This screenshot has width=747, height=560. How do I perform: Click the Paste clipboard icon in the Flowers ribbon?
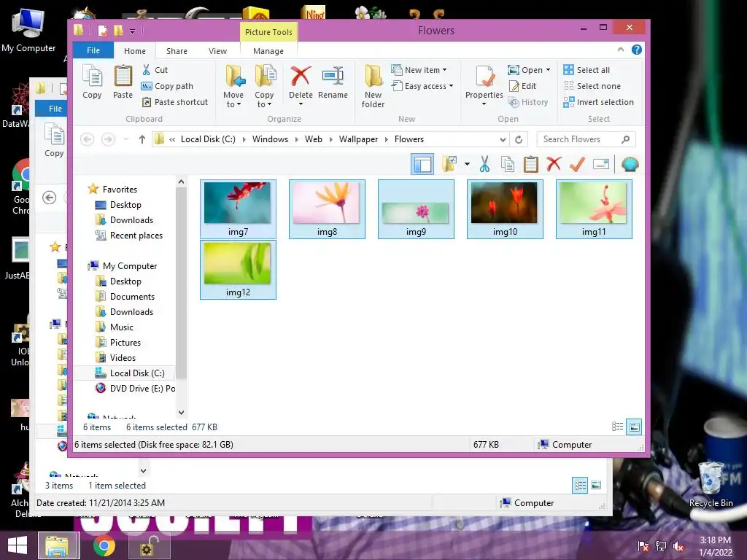click(123, 82)
